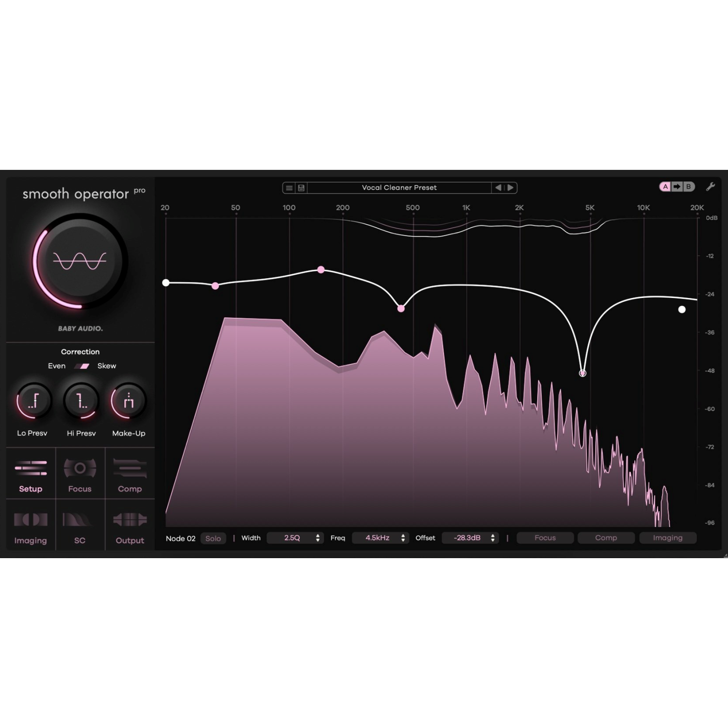Open the preset menu via hamburger icon
The width and height of the screenshot is (728, 728).
click(x=289, y=188)
